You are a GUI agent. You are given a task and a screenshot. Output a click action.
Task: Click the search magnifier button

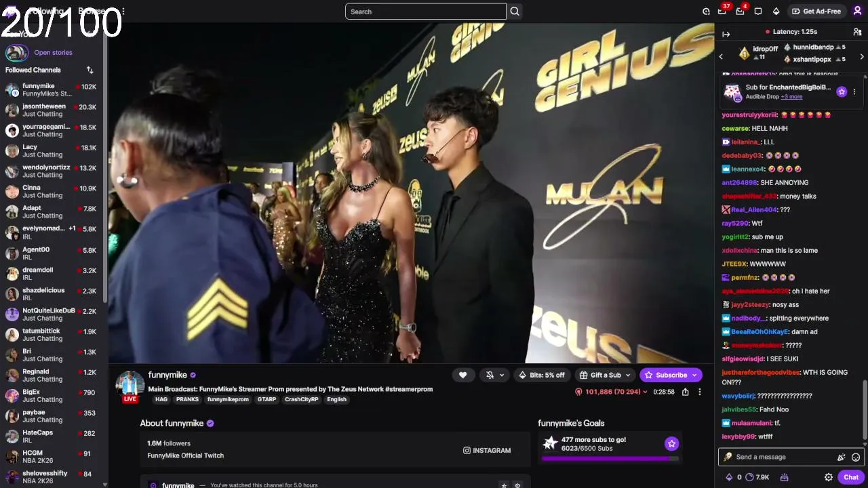click(515, 12)
